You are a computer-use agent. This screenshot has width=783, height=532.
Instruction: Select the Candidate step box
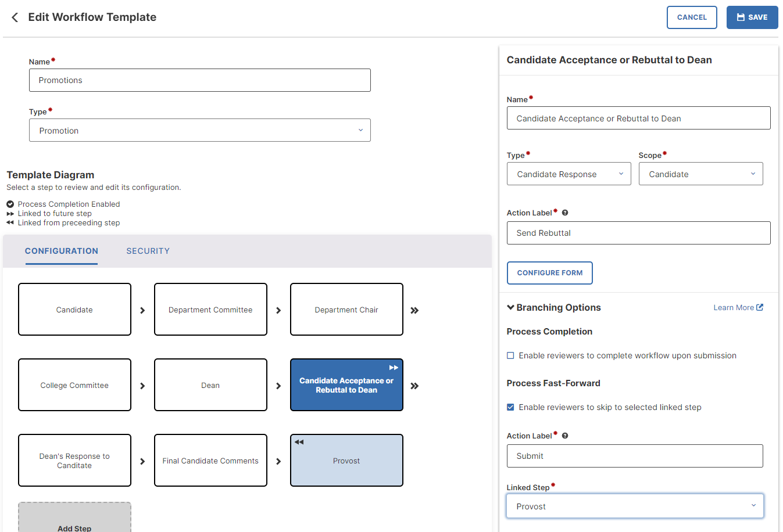(74, 310)
